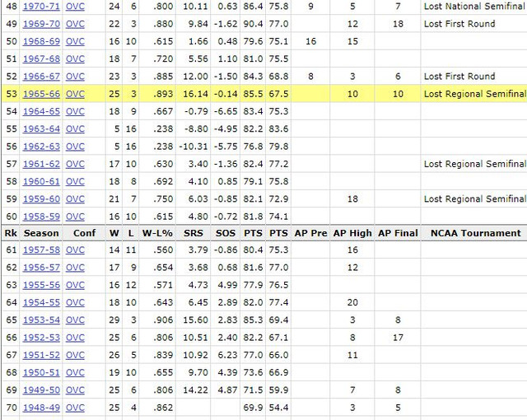Click 'Lost National Semifinal' in the 1970-71 row
The image size is (527, 420).
pyautogui.click(x=475, y=7)
